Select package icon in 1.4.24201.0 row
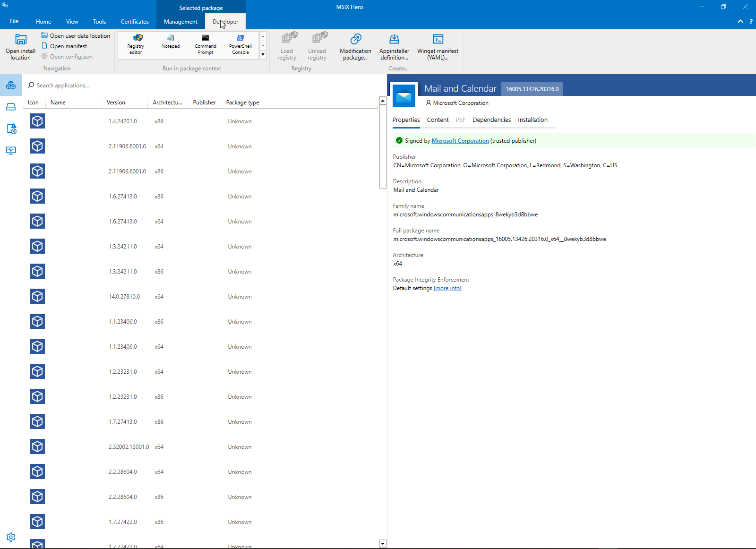 click(x=37, y=121)
